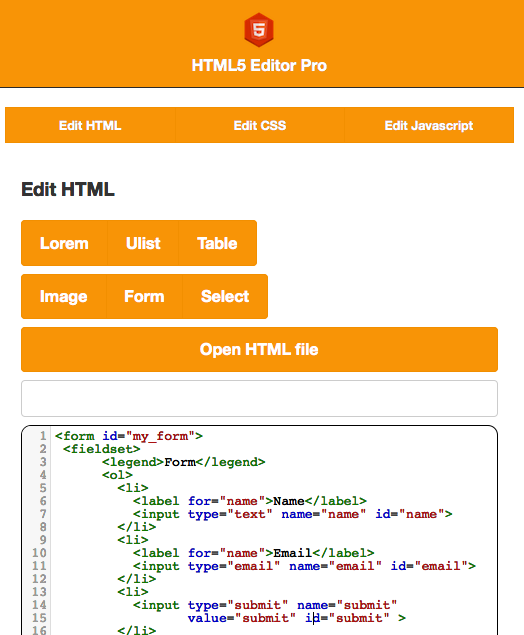Focus the empty text field above the code editor

coord(259,398)
